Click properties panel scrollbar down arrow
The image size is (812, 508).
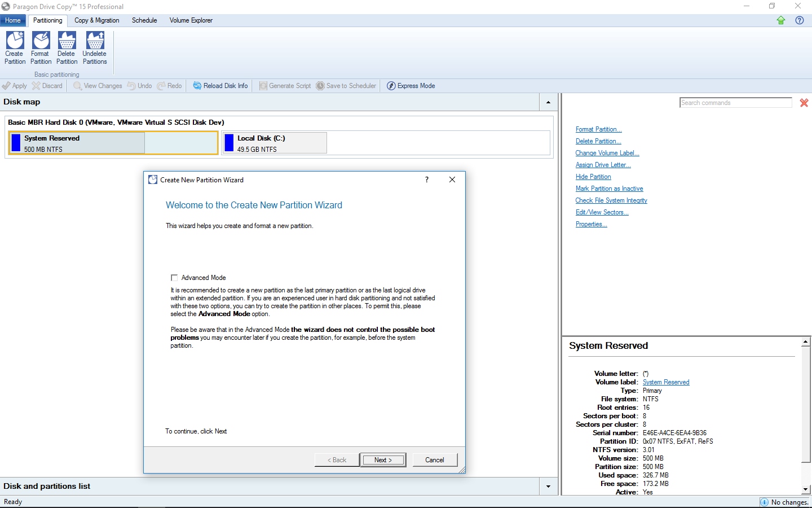[x=806, y=490]
